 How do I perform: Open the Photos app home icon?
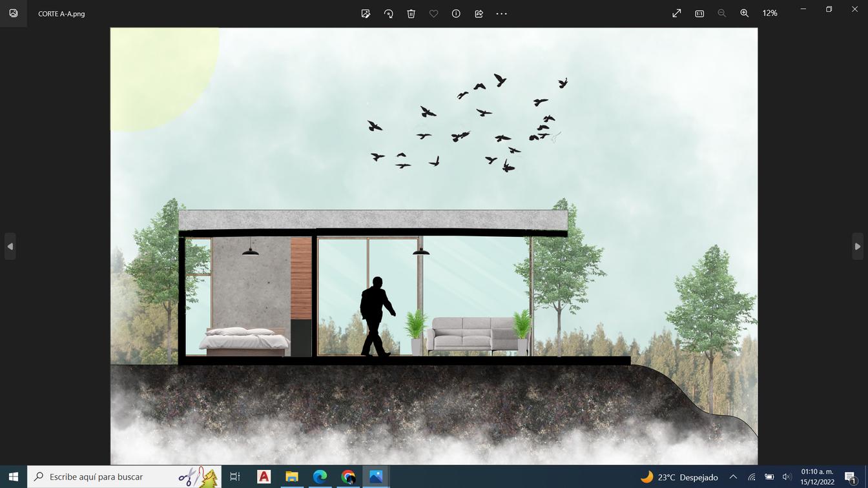tap(14, 13)
